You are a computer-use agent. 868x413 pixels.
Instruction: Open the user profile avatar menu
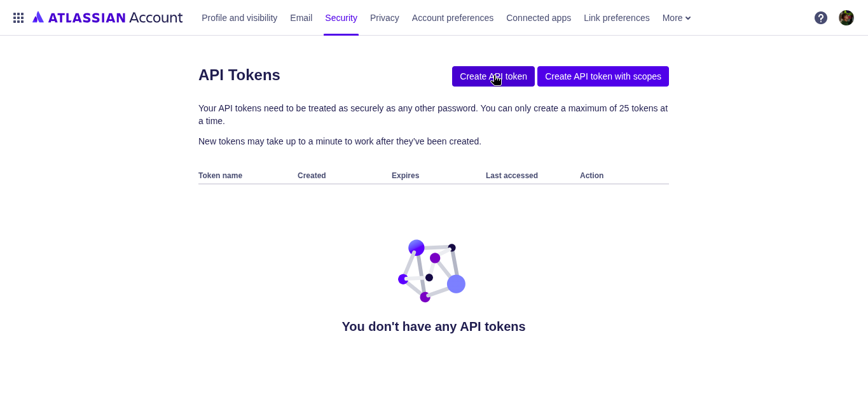coord(846,18)
